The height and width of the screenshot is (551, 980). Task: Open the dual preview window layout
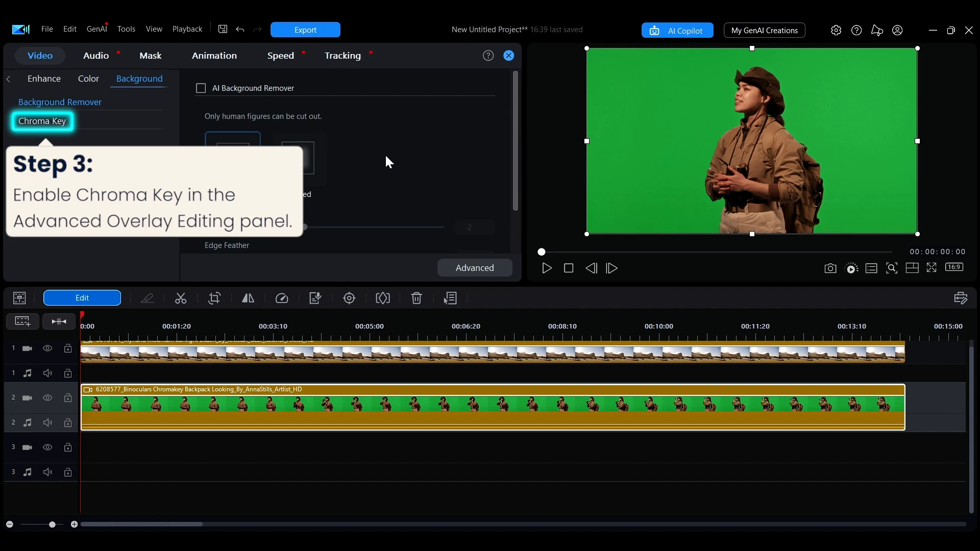pos(912,268)
